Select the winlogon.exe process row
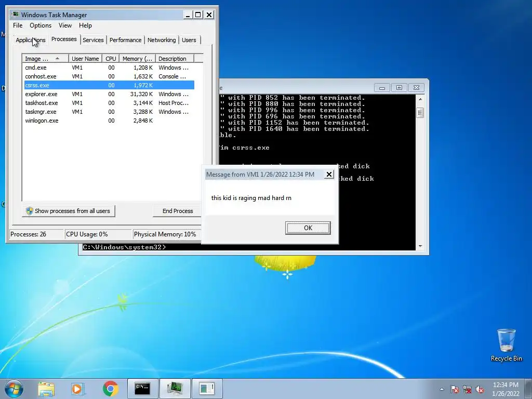The image size is (532, 399). (x=109, y=121)
